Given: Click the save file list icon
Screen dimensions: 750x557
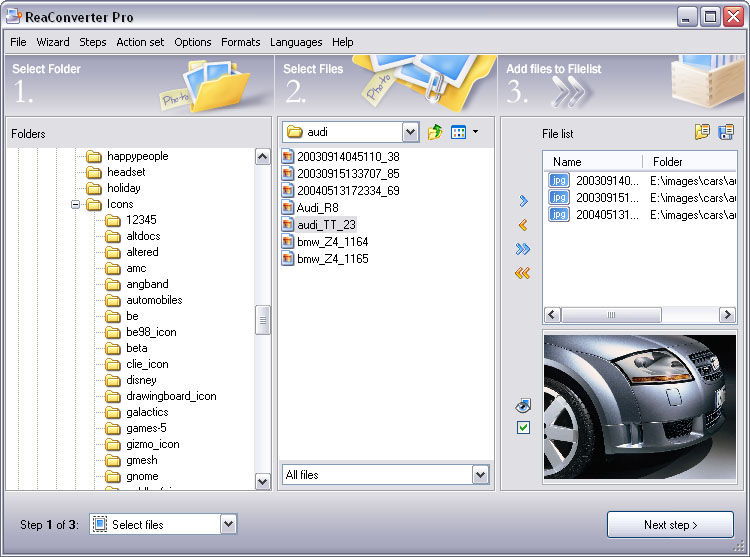Looking at the screenshot, I should coord(726,132).
